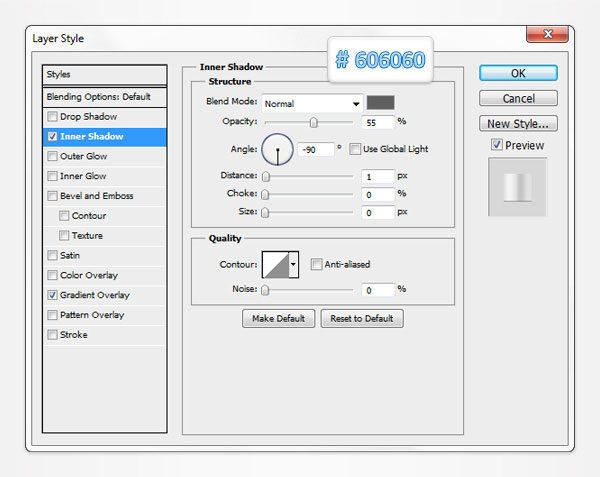Toggle the Preview checkbox
Image resolution: width=600 pixels, height=477 pixels.
click(497, 145)
